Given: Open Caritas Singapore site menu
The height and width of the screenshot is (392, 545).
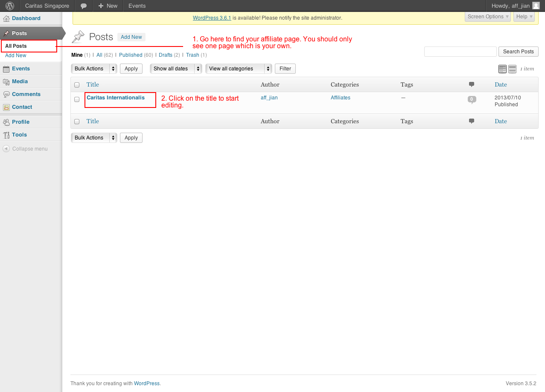Looking at the screenshot, I should pos(47,6).
